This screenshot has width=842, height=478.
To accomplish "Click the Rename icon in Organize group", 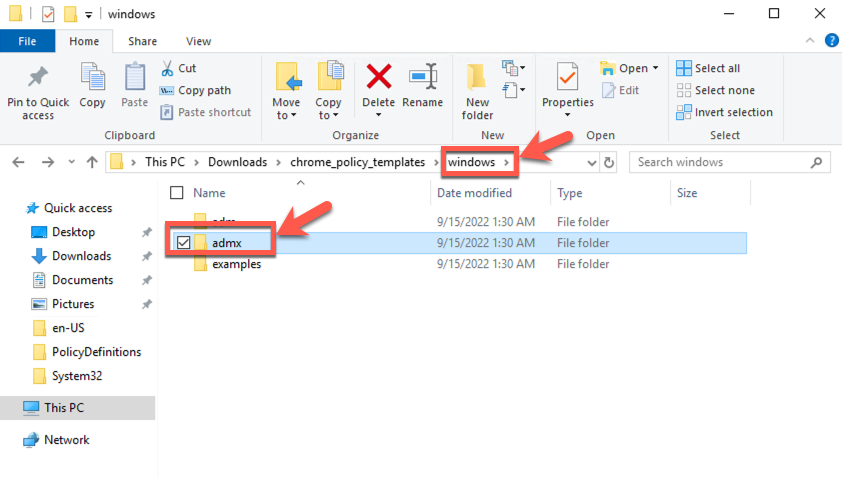I will pyautogui.click(x=422, y=78).
